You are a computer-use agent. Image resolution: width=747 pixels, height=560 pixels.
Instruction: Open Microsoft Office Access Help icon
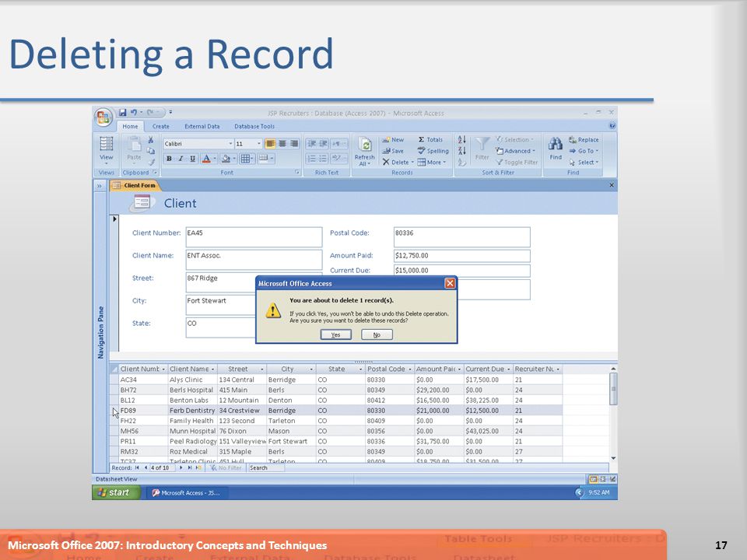tap(612, 126)
